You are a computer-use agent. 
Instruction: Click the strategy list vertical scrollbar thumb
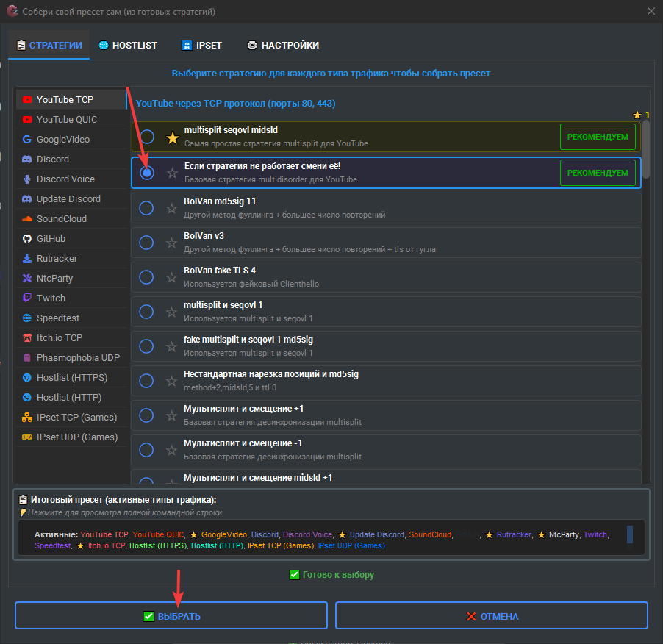645,149
